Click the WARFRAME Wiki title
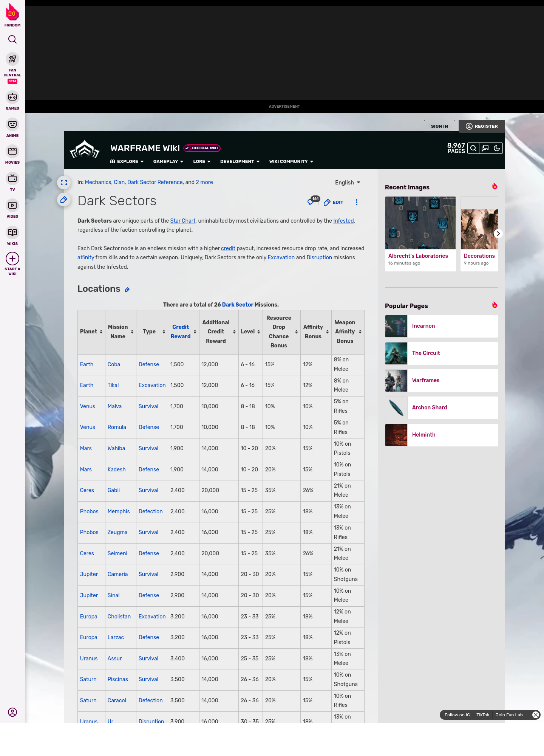544x756 pixels. (x=145, y=148)
